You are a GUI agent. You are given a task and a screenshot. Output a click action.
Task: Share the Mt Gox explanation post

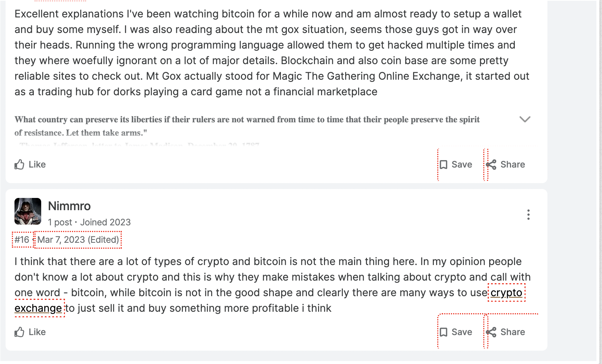506,165
